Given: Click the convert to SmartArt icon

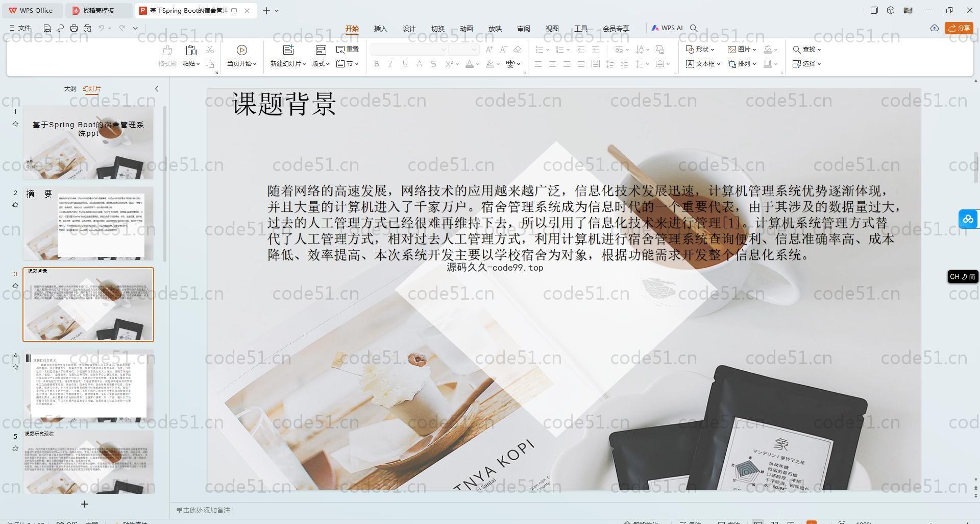Looking at the screenshot, I should [x=660, y=50].
